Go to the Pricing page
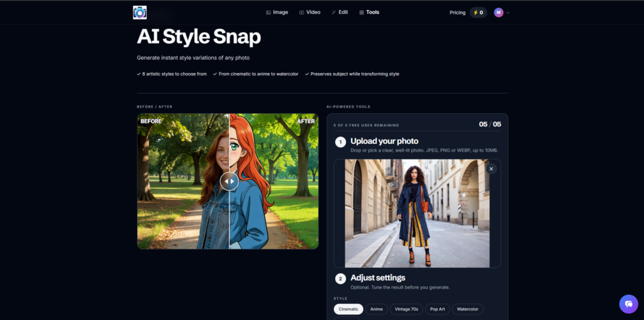 coord(457,13)
